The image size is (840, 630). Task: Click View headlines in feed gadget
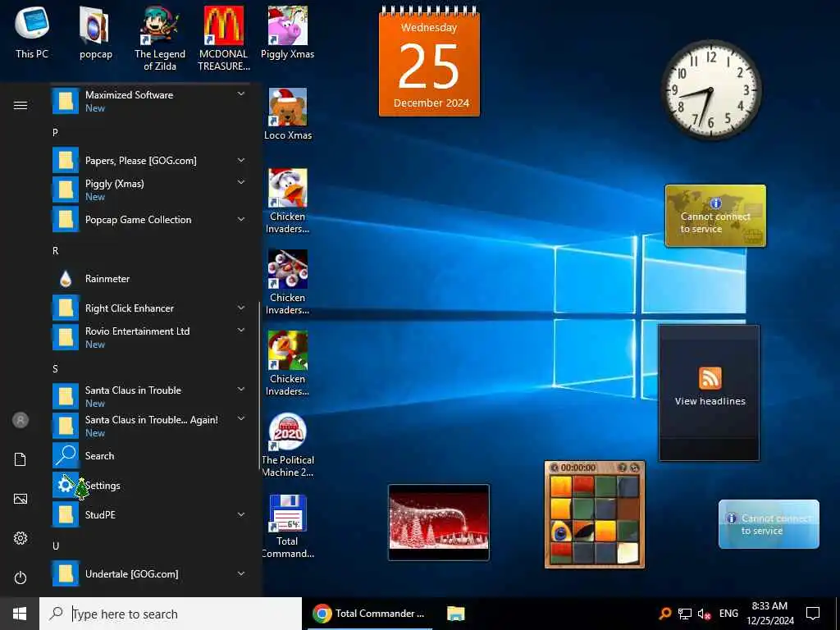[710, 400]
